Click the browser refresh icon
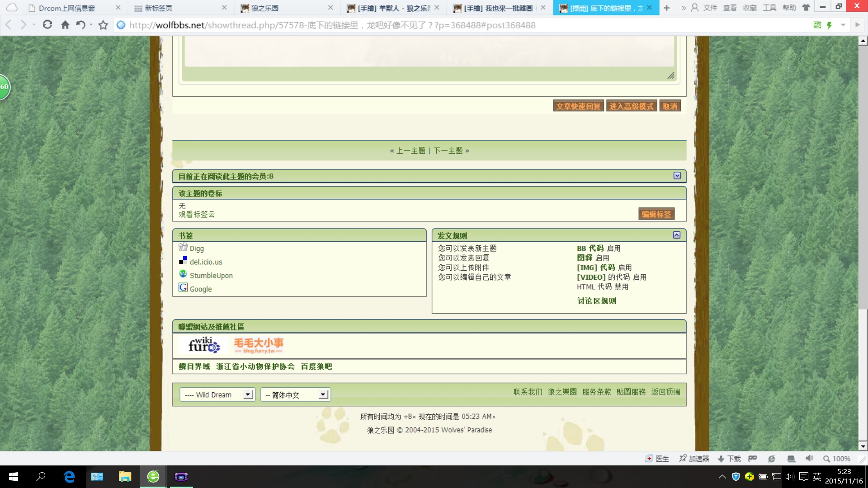 click(x=47, y=25)
